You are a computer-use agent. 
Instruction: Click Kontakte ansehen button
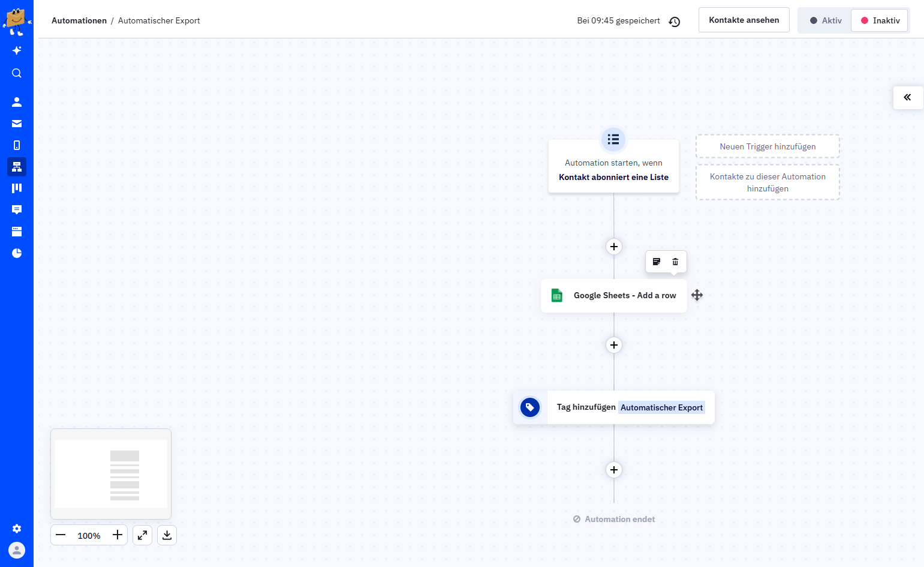point(744,20)
